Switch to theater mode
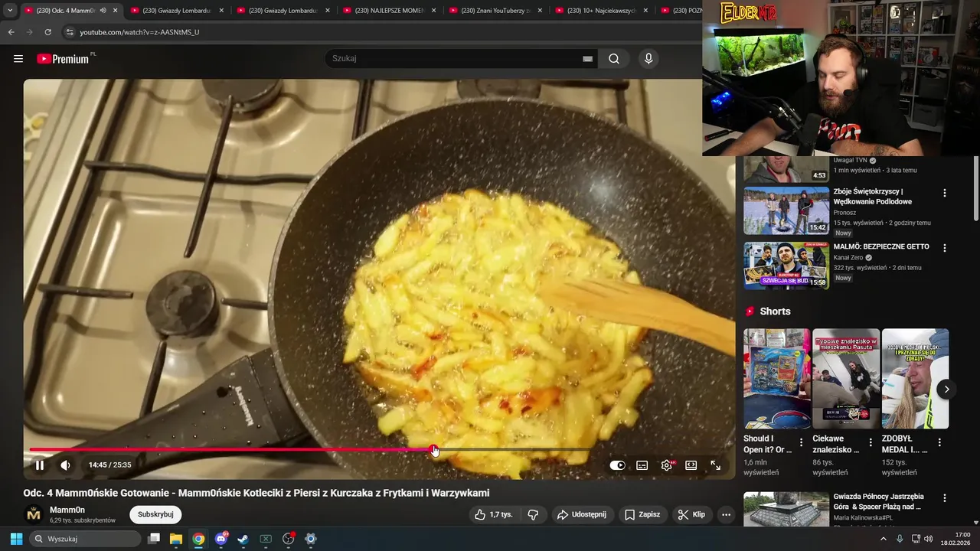Viewport: 980px width, 551px height. [691, 465]
